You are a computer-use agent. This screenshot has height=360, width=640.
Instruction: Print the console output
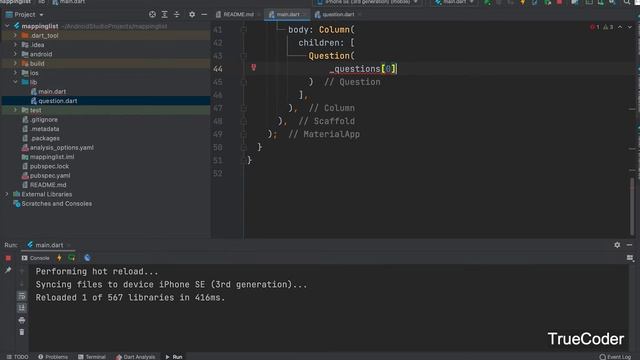coord(22,320)
